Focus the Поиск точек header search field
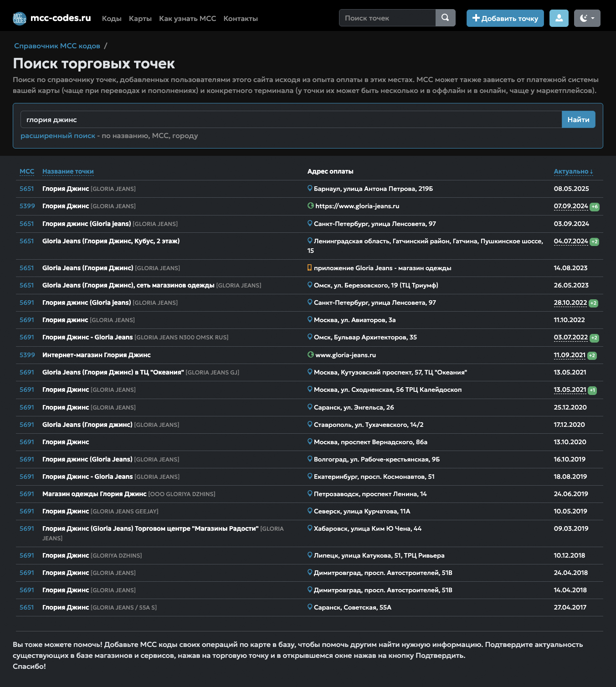The height and width of the screenshot is (687, 616). tap(387, 18)
